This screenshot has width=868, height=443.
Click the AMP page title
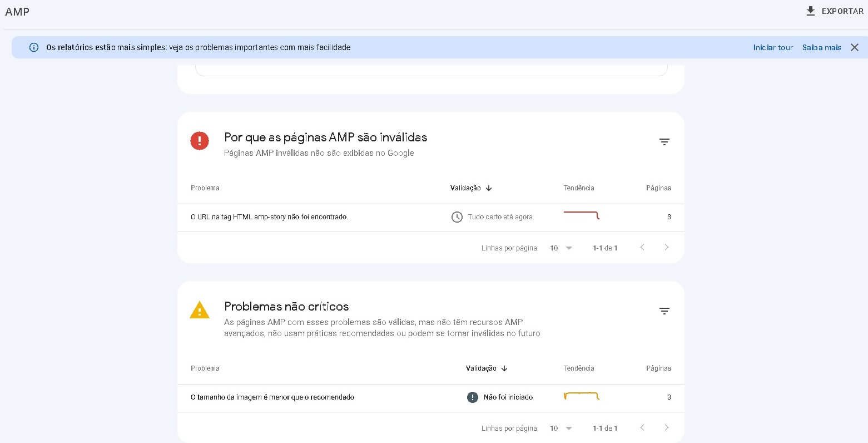(x=17, y=12)
